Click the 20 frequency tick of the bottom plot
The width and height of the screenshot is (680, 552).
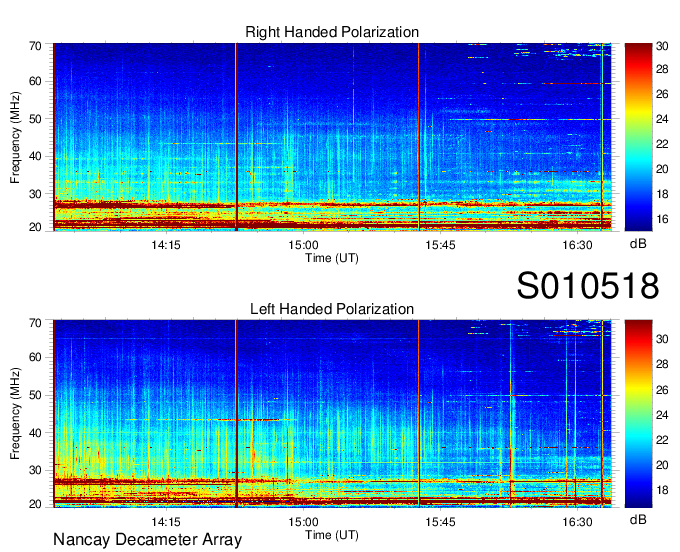35,504
